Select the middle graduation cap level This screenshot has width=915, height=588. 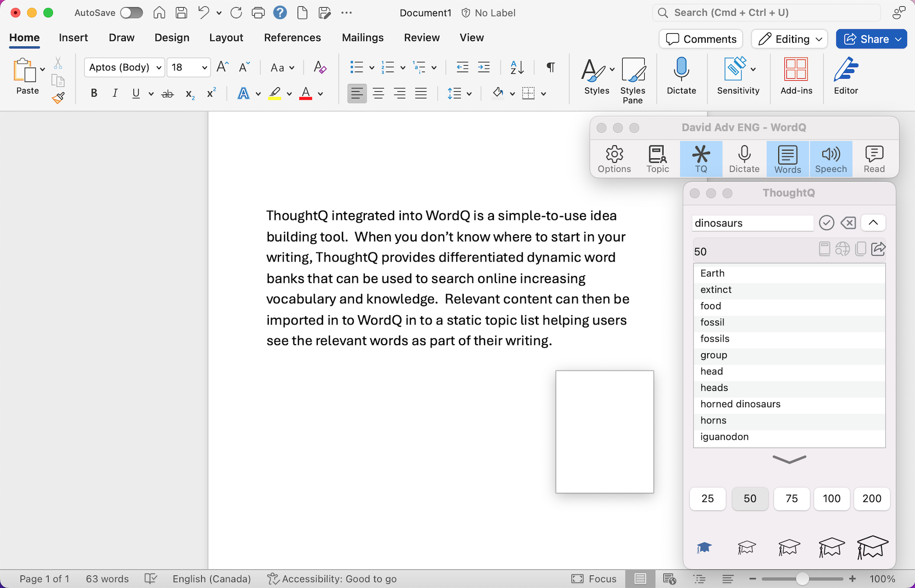789,547
